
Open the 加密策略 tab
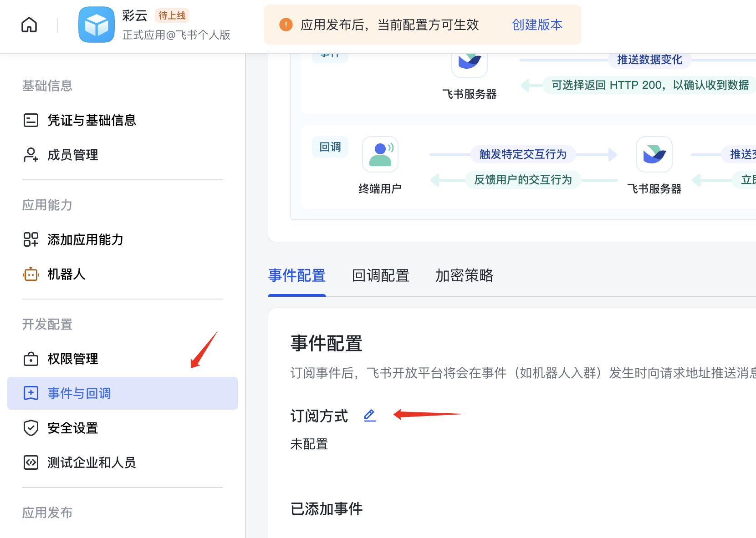click(x=464, y=276)
